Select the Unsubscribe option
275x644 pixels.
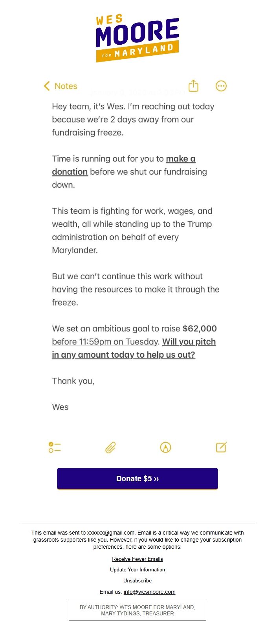[137, 580]
